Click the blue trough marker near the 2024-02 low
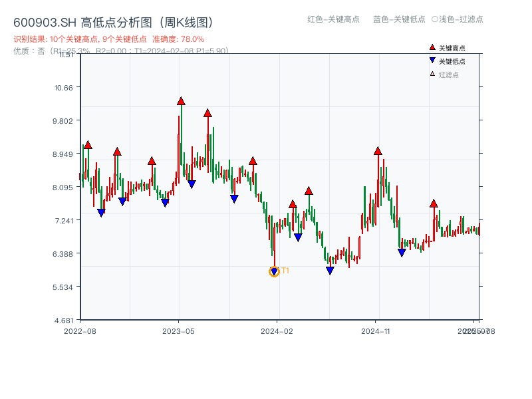Screen dimensions: 532x399 coord(275,271)
